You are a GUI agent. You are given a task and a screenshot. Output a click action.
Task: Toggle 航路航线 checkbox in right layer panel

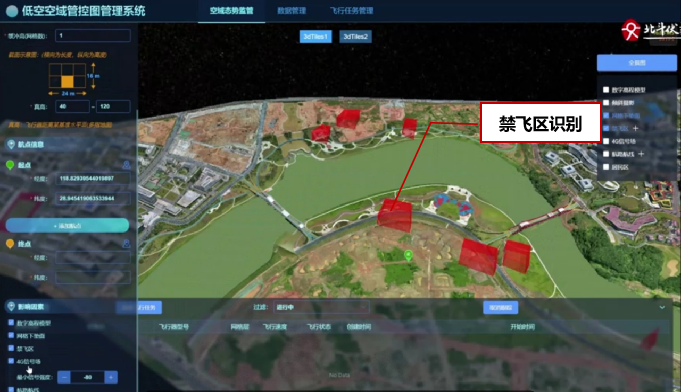(x=606, y=154)
